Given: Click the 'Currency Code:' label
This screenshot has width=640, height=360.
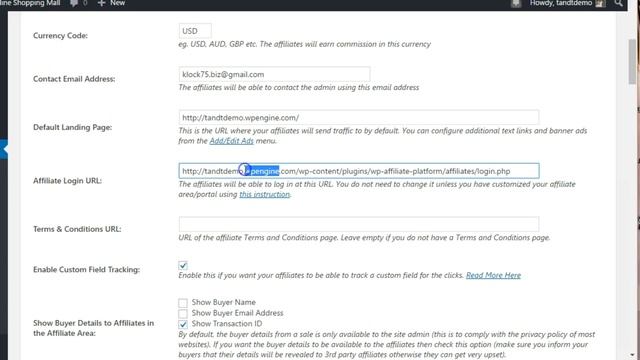Looking at the screenshot, I should click(x=60, y=36).
